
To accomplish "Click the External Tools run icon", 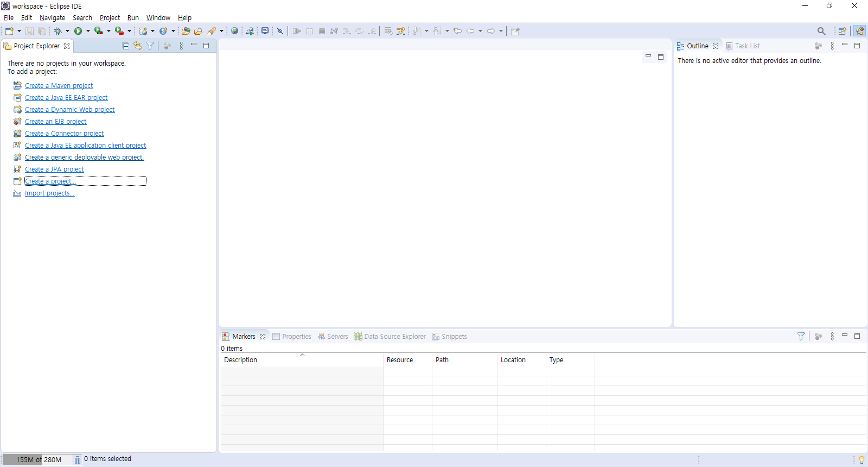I will pos(119,31).
